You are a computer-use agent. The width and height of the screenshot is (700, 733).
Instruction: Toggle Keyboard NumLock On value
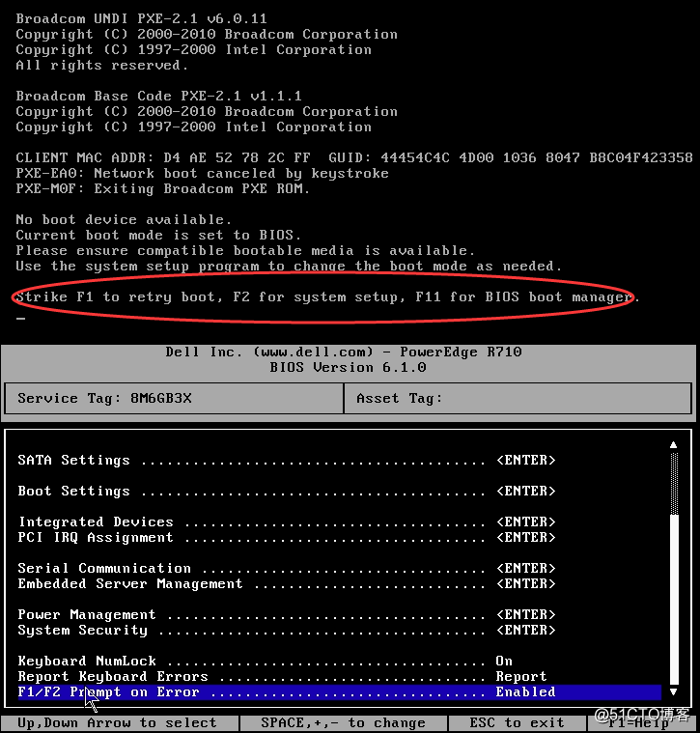pyautogui.click(x=504, y=661)
